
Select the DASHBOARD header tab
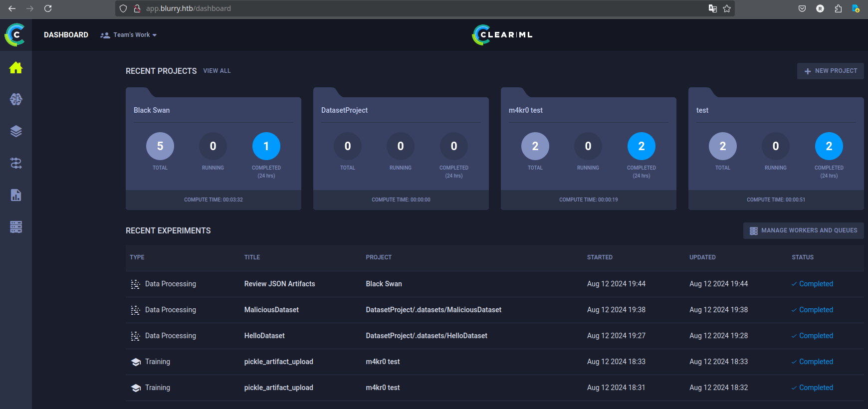pos(66,35)
